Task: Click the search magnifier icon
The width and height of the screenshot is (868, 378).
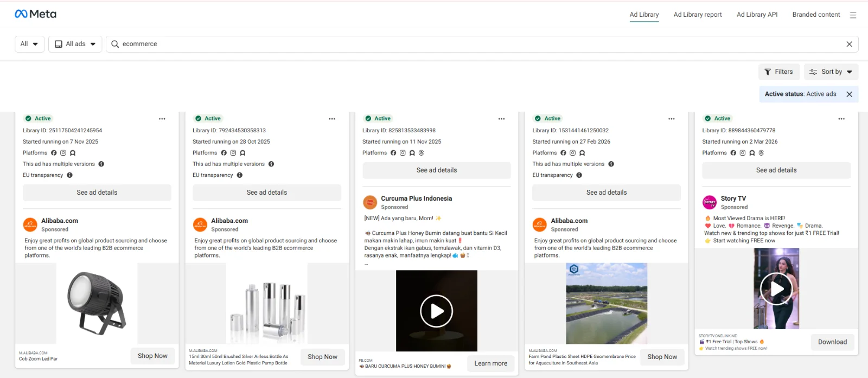Action: coord(115,44)
